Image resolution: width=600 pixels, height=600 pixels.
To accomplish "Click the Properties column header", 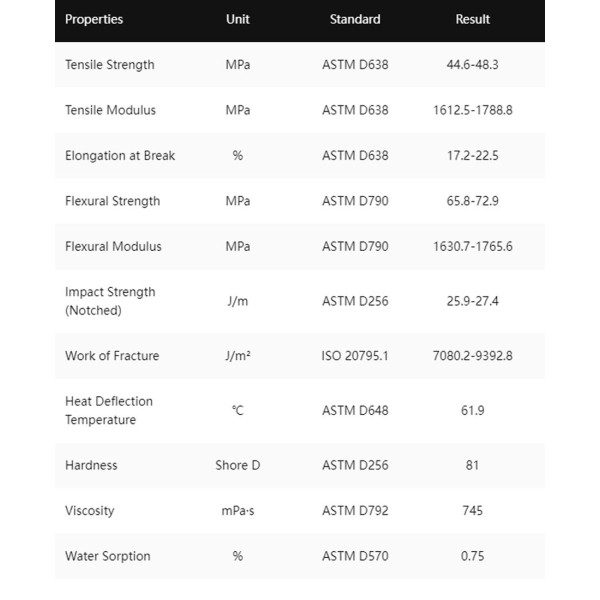I will click(94, 19).
